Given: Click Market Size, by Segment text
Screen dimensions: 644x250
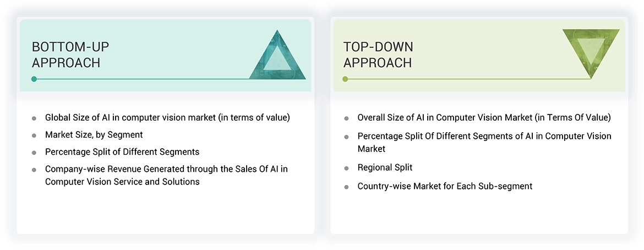Looking at the screenshot, I should [x=94, y=134].
